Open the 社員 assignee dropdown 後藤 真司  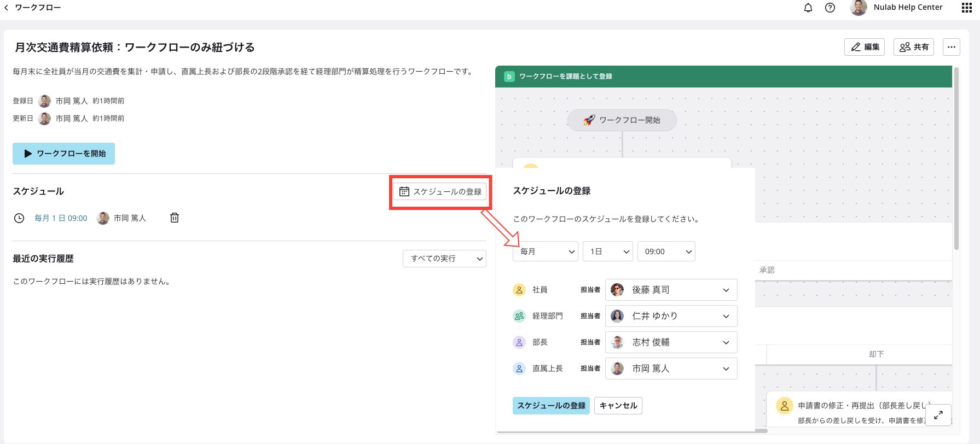[671, 290]
